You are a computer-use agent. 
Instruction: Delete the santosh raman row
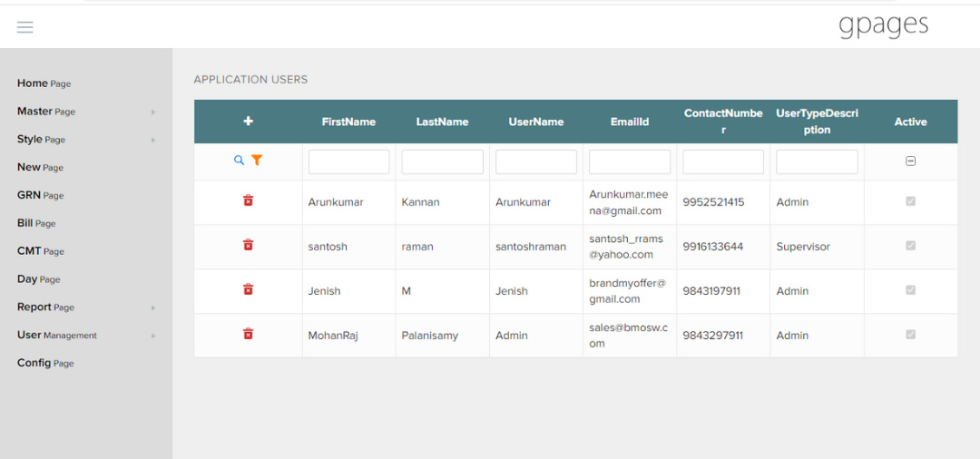(x=248, y=245)
